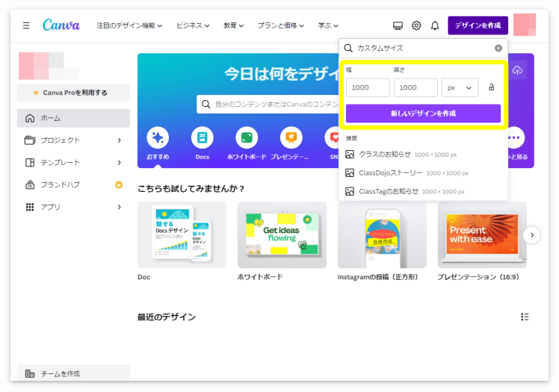Click the ブランドハブ crown badge
This screenshot has width=559, height=392.
(x=119, y=184)
